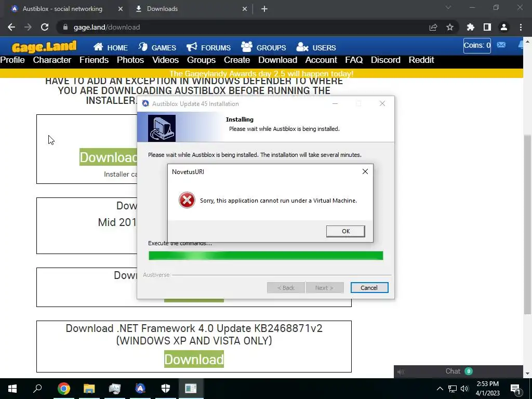Close the NovetusURI error dialog with X

[x=365, y=171]
